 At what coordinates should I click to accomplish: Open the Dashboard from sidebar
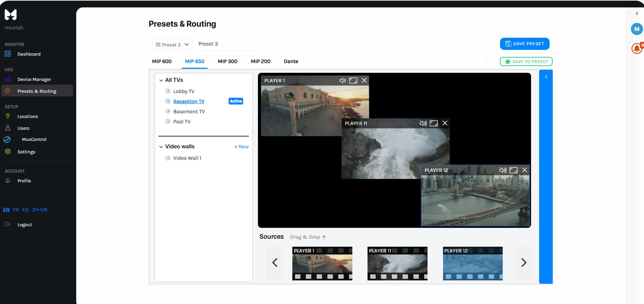(29, 54)
